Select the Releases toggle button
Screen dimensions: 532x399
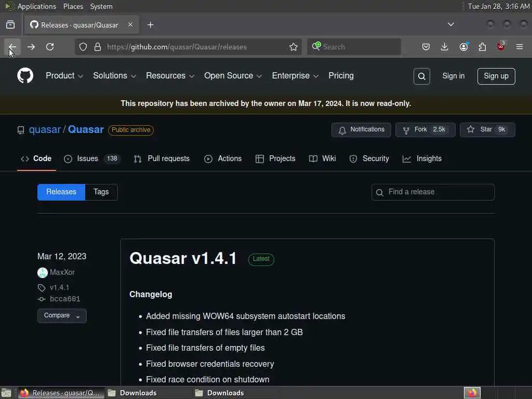(61, 192)
